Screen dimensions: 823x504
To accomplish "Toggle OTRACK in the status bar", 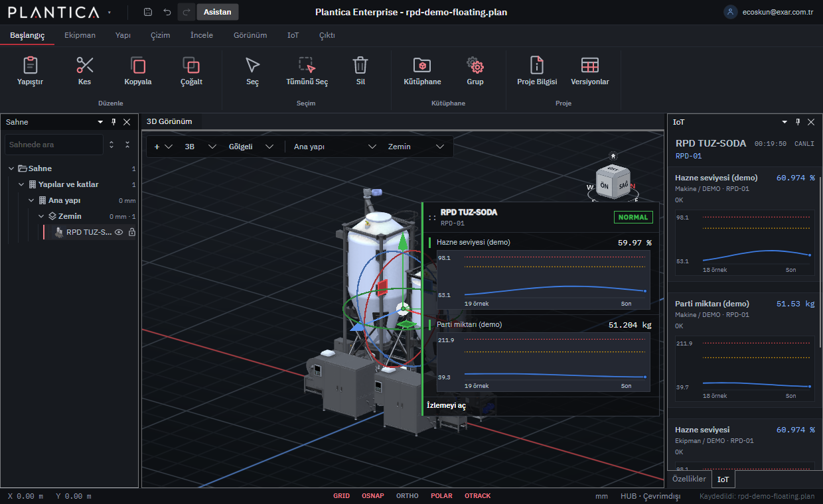I will point(478,496).
